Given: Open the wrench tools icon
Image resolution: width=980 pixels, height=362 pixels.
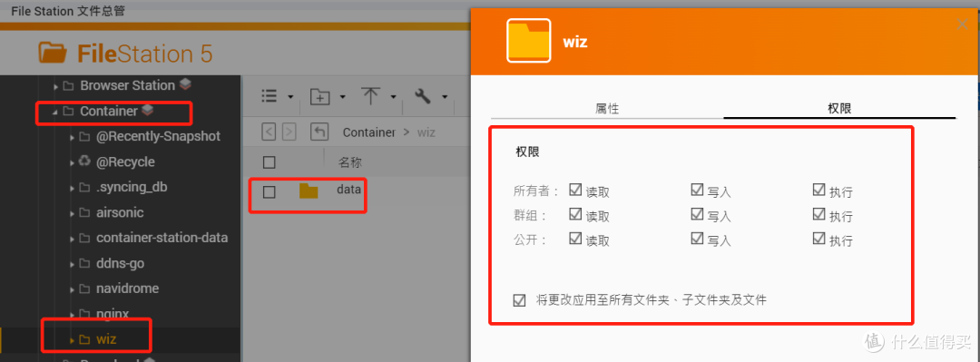Looking at the screenshot, I should pos(423,96).
